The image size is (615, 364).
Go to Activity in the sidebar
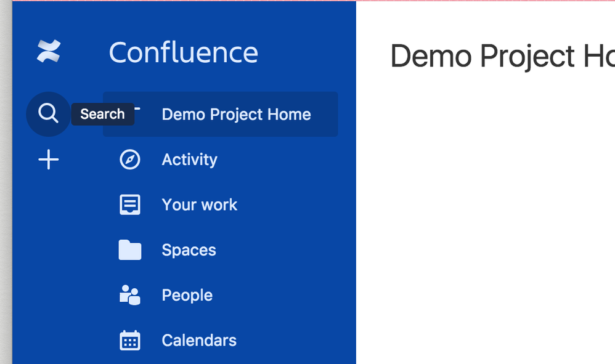[x=189, y=160]
